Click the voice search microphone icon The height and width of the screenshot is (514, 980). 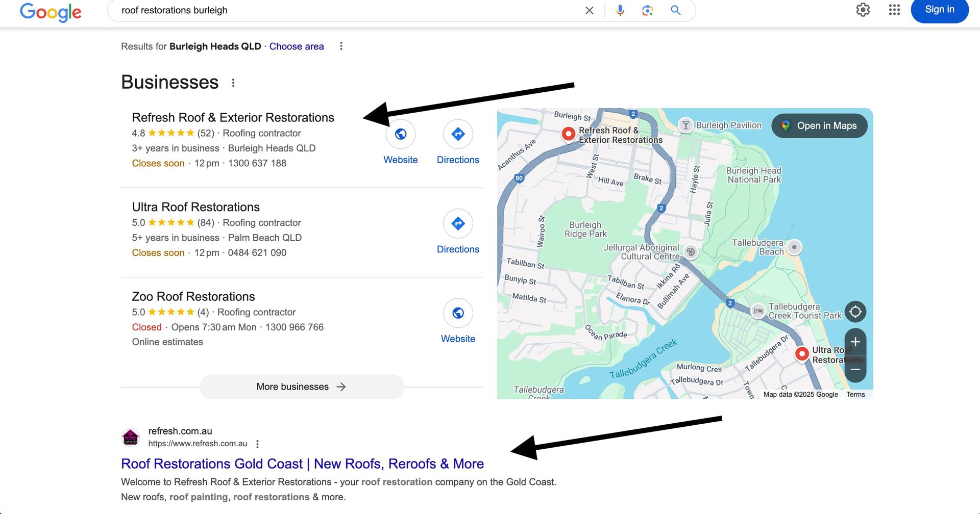619,10
